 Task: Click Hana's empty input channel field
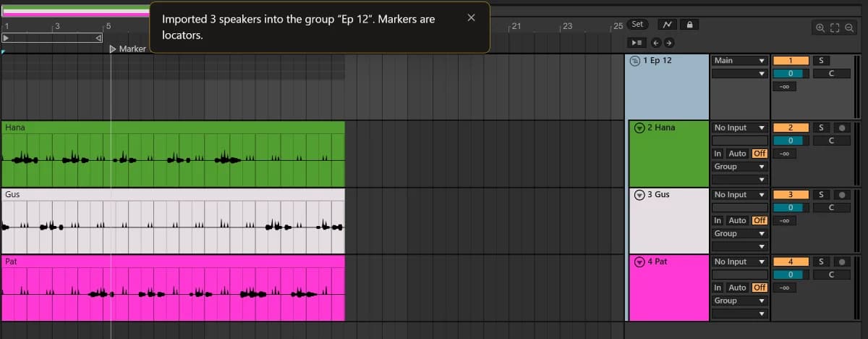tap(739, 141)
